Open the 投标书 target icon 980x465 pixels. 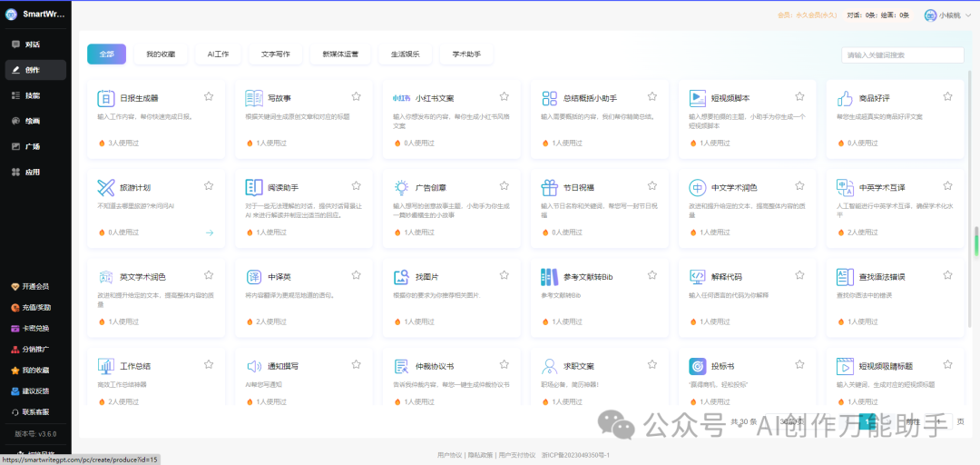[x=697, y=365]
